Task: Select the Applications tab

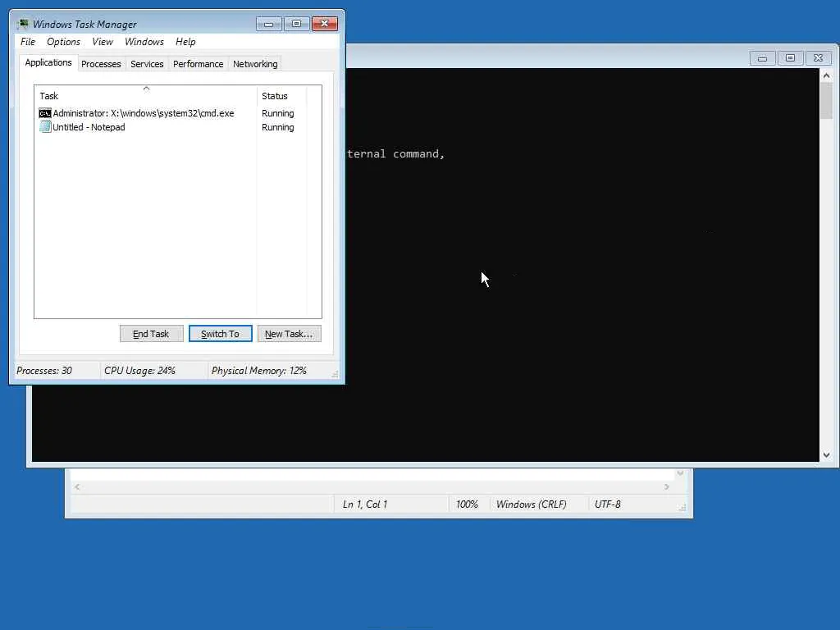Action: pos(48,62)
